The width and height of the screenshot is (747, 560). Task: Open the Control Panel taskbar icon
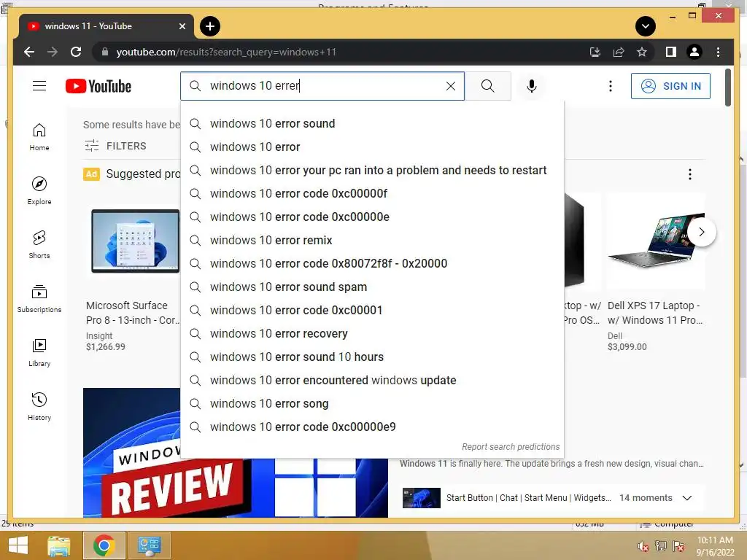click(x=149, y=545)
